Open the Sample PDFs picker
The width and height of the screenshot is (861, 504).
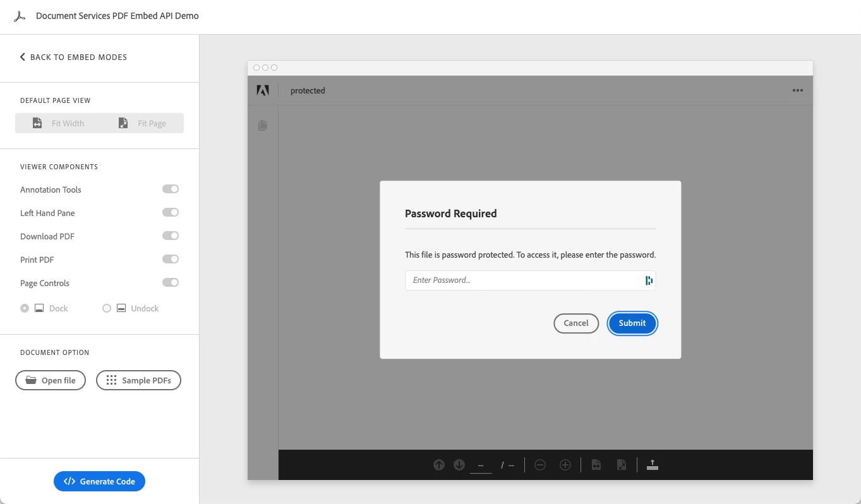(x=138, y=380)
